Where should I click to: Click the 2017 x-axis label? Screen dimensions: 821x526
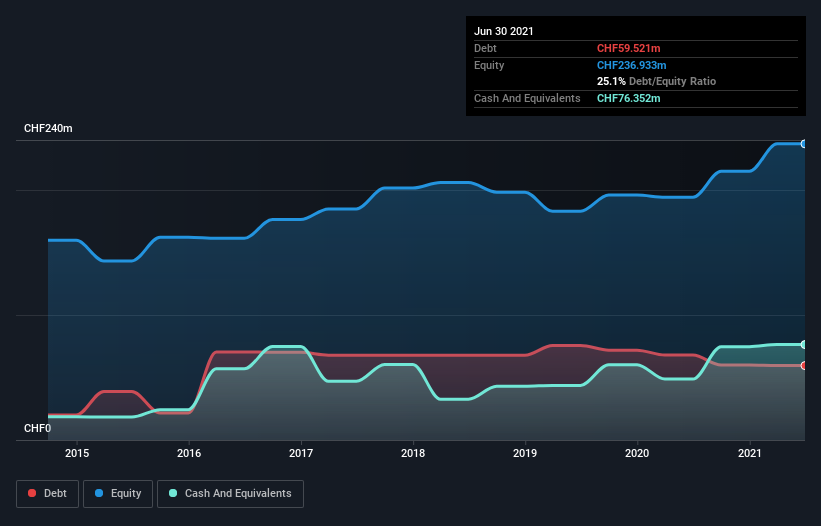pos(301,453)
